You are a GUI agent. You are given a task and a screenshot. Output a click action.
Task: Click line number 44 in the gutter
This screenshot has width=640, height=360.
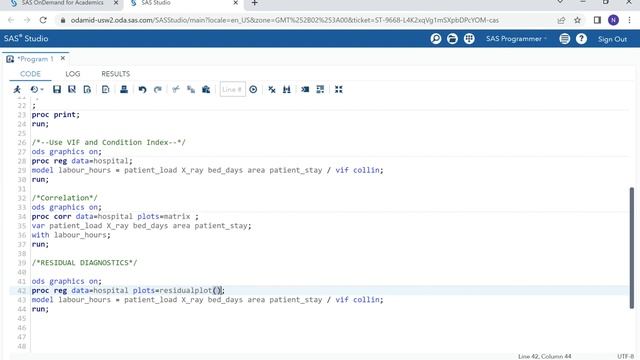(22, 309)
